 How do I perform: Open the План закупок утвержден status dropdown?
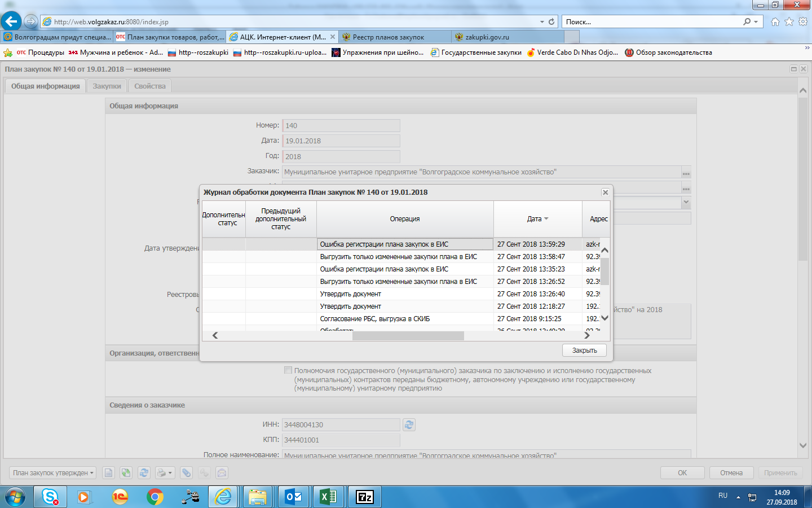coord(53,473)
